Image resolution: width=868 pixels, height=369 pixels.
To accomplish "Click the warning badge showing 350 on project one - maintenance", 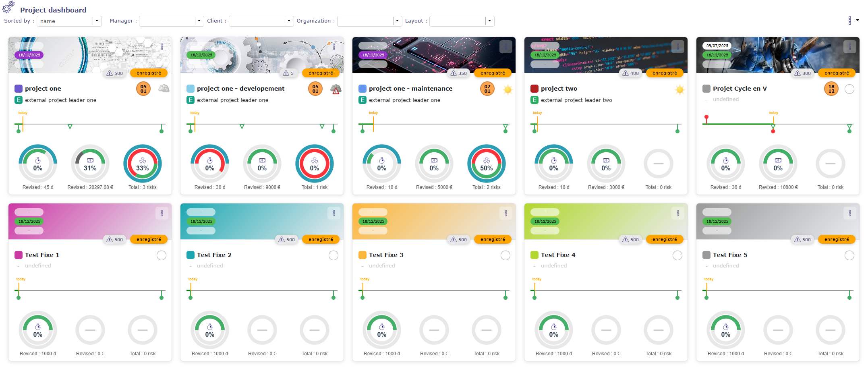I will [x=458, y=73].
